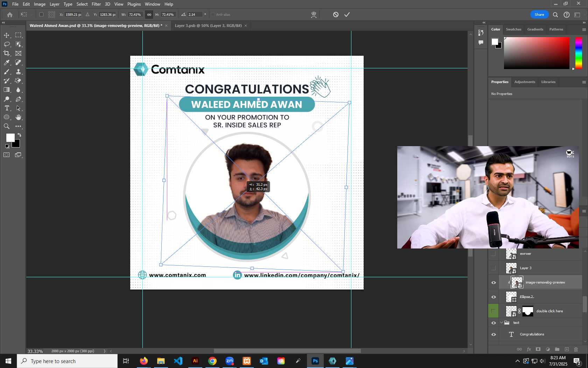Open the Plugins menu
This screenshot has height=368, width=588.
tap(134, 4)
